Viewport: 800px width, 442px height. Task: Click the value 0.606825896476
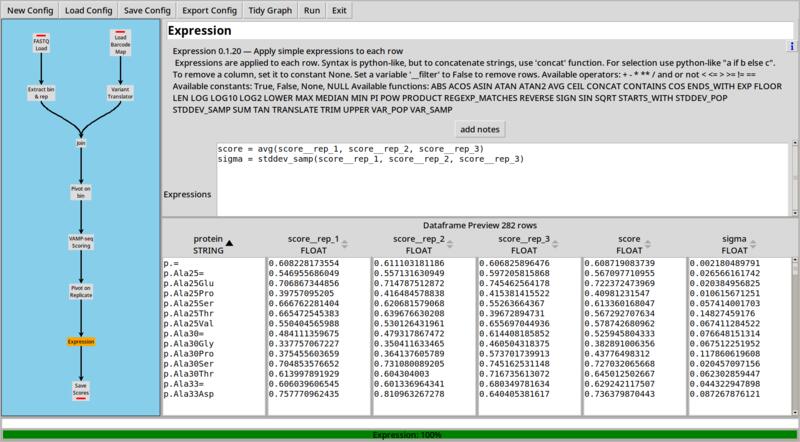tap(514, 263)
